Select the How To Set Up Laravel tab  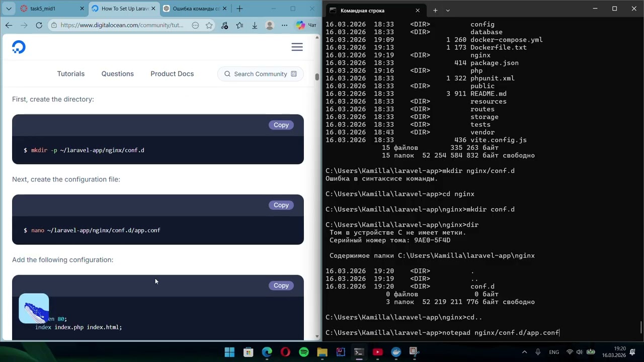(x=124, y=9)
